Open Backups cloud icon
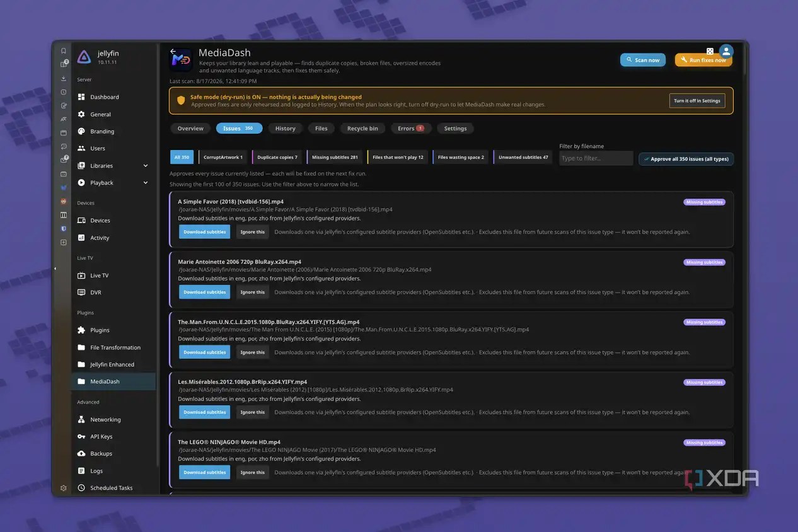 [81, 453]
